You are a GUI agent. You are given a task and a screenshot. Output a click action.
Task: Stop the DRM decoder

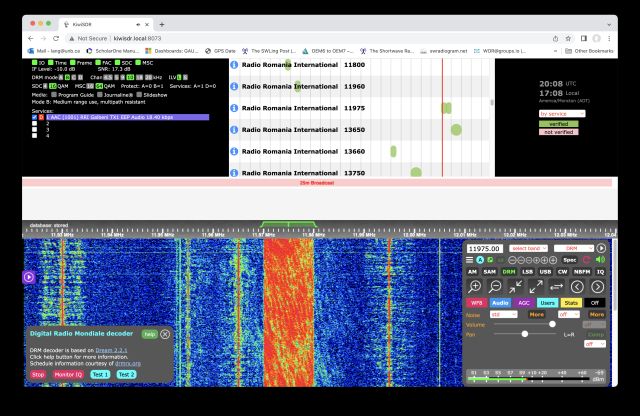point(38,375)
